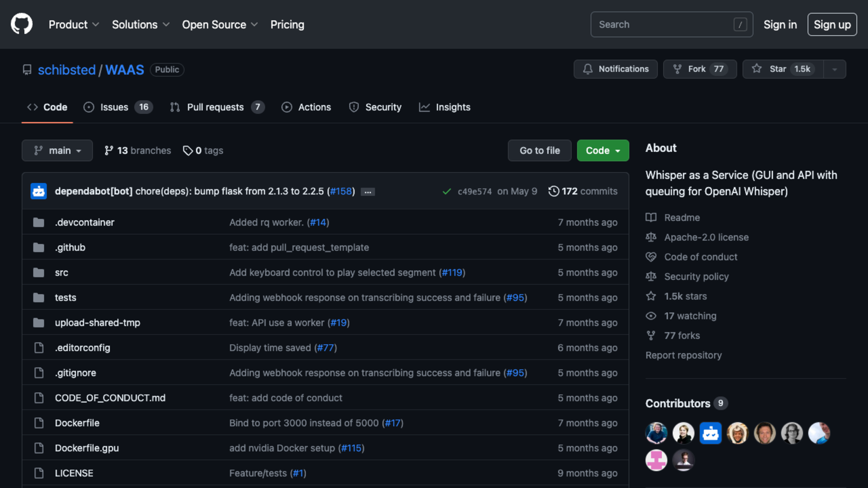The height and width of the screenshot is (488, 868).
Task: Click the src folder icon
Action: [39, 272]
